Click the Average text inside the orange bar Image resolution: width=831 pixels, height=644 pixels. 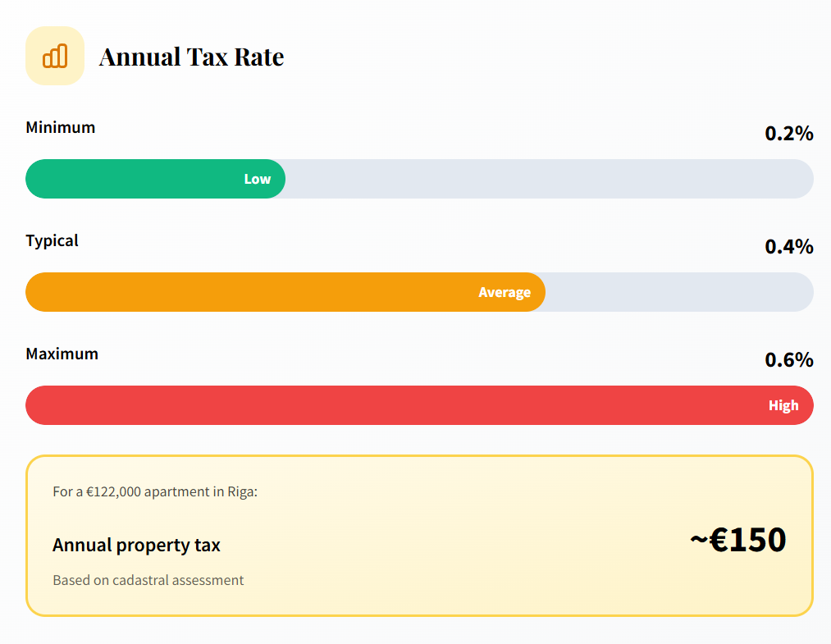tap(505, 292)
